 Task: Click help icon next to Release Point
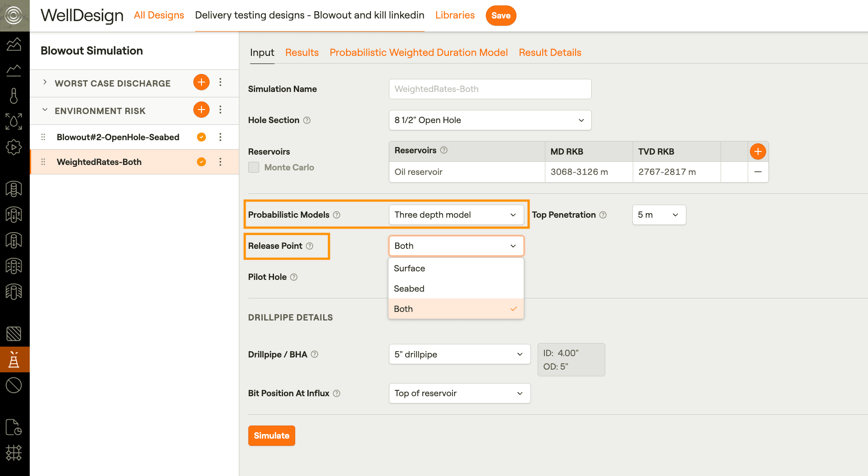click(310, 246)
